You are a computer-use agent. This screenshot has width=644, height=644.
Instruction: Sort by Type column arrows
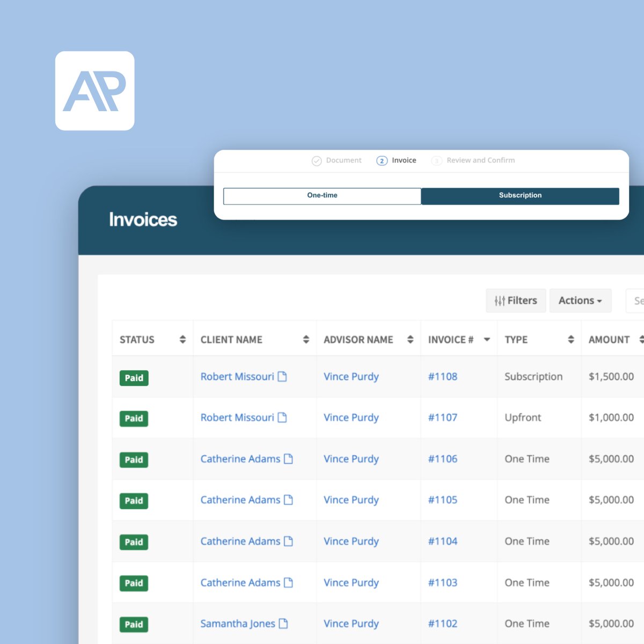(x=571, y=339)
